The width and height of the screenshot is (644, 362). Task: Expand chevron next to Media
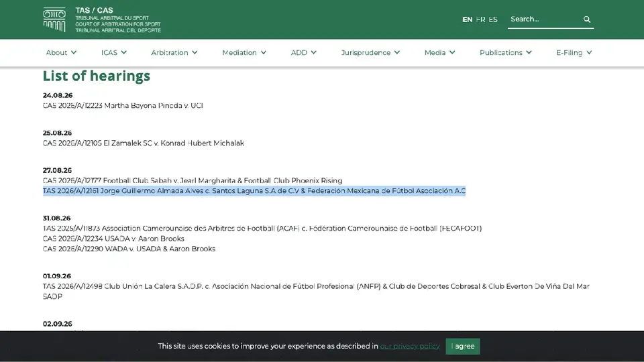[x=451, y=52]
